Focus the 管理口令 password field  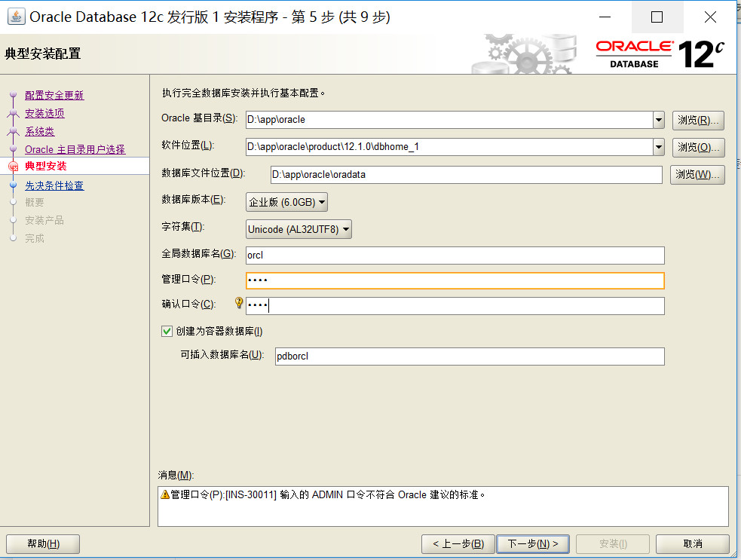[455, 280]
